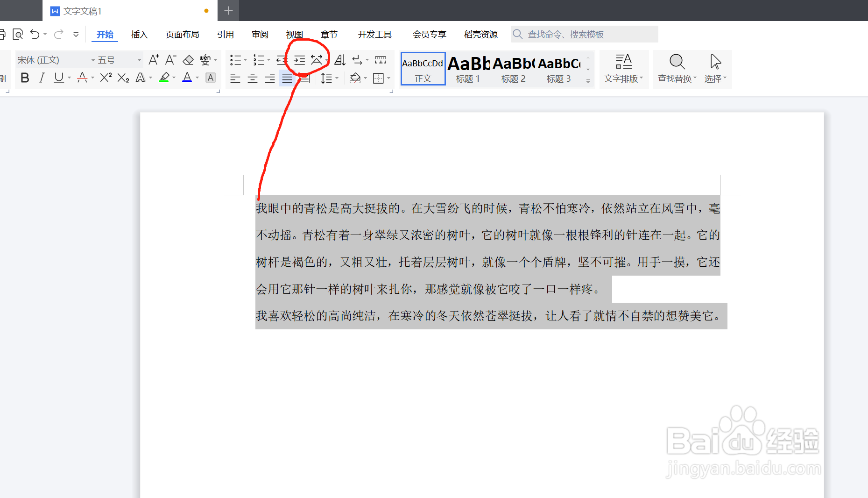Add a new document tab
This screenshot has height=498, width=868.
[x=228, y=10]
